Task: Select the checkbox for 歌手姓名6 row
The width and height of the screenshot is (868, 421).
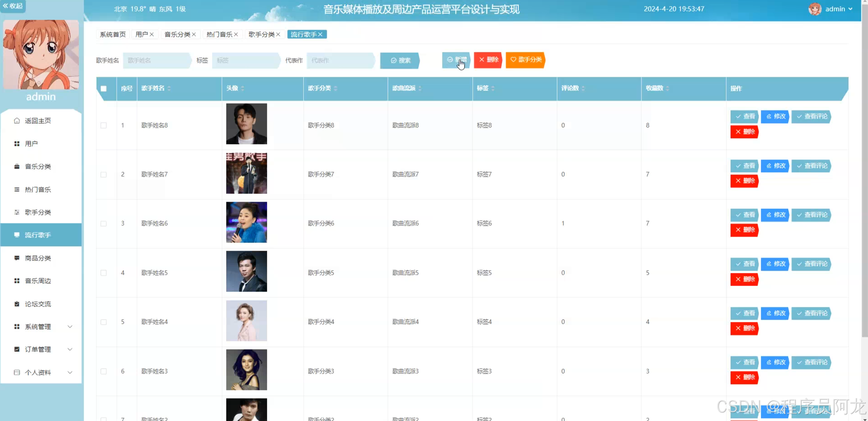Action: tap(104, 224)
